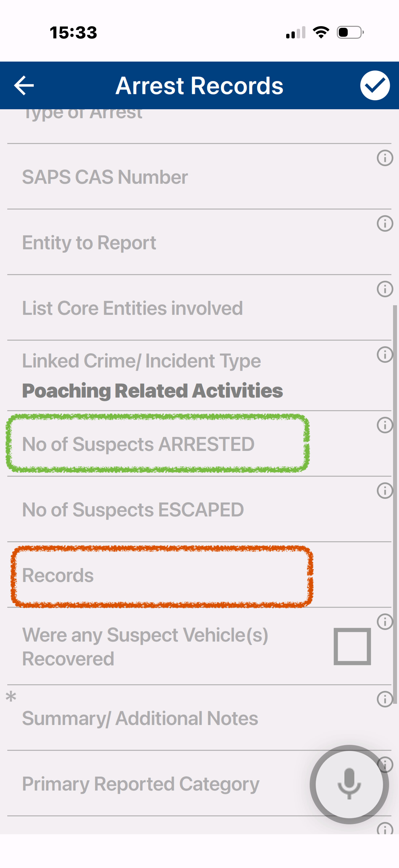Image resolution: width=399 pixels, height=868 pixels.
Task: View info for List Core Entities involved
Action: pyautogui.click(x=385, y=289)
